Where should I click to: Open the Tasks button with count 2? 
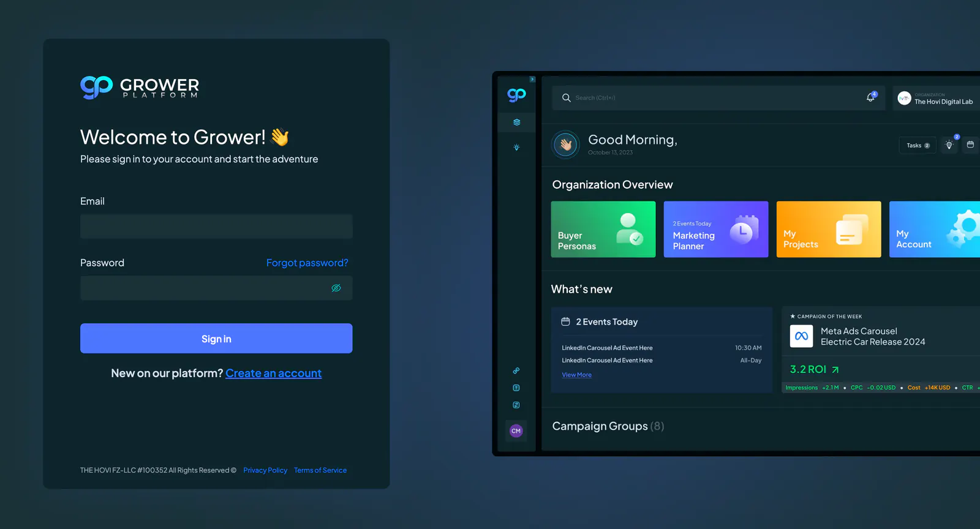pyautogui.click(x=918, y=145)
